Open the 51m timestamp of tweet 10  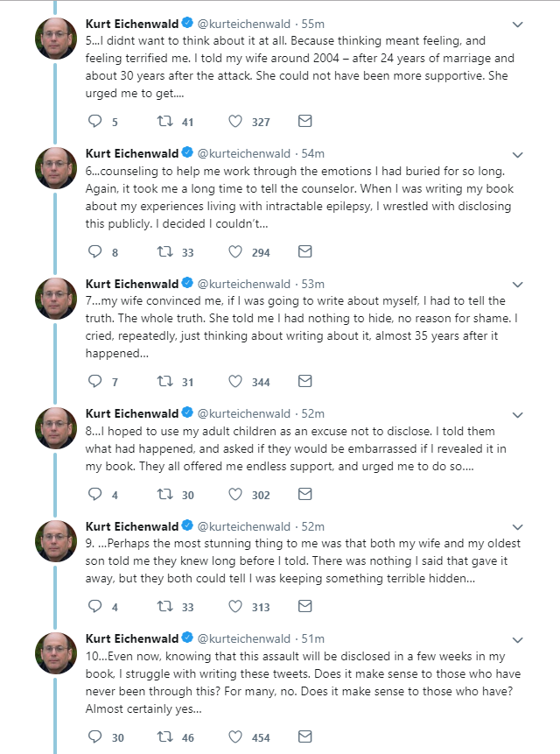click(312, 638)
